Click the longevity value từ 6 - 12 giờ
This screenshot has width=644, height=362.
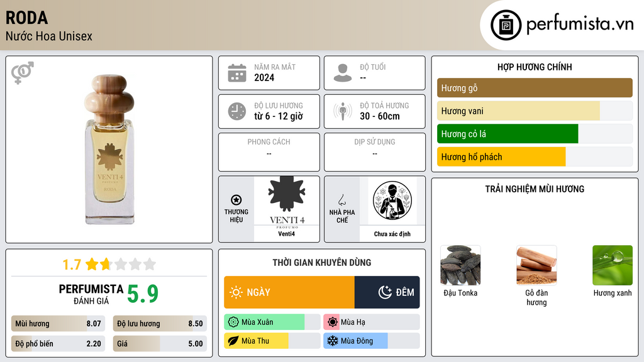tap(279, 116)
